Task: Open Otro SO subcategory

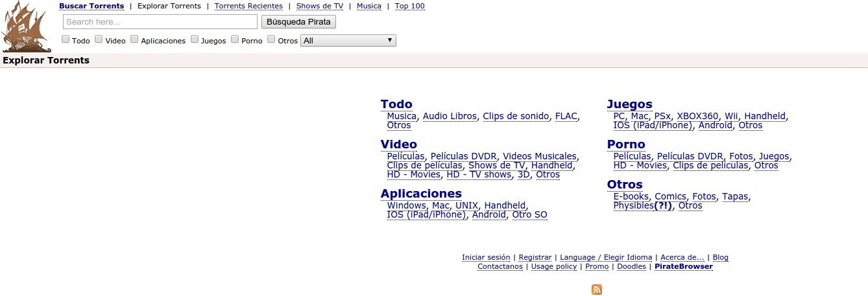Action: point(530,215)
